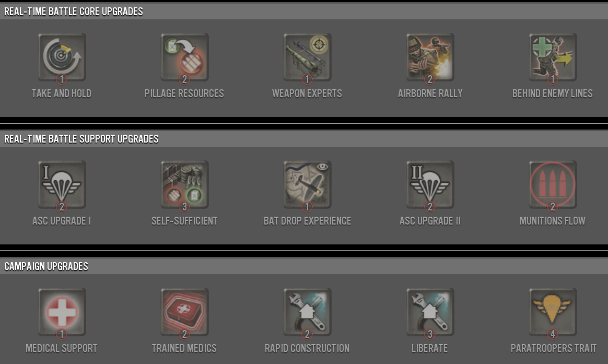Select the ASC Upgrade II parachute icon
The image size is (608, 364).
pos(430,184)
